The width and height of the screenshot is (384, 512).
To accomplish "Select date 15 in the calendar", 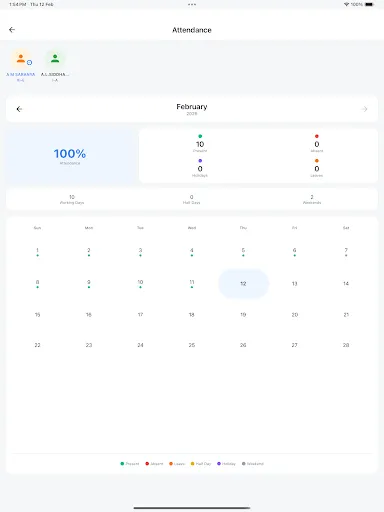I will [37, 315].
